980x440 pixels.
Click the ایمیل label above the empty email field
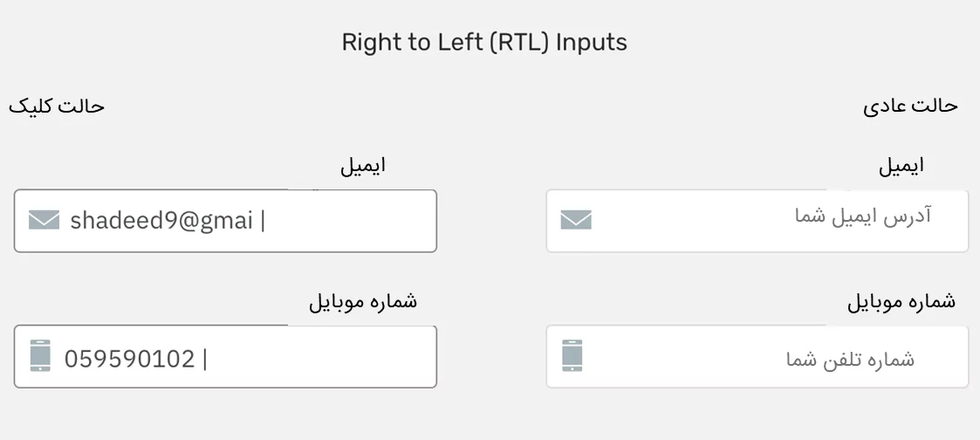click(x=901, y=166)
